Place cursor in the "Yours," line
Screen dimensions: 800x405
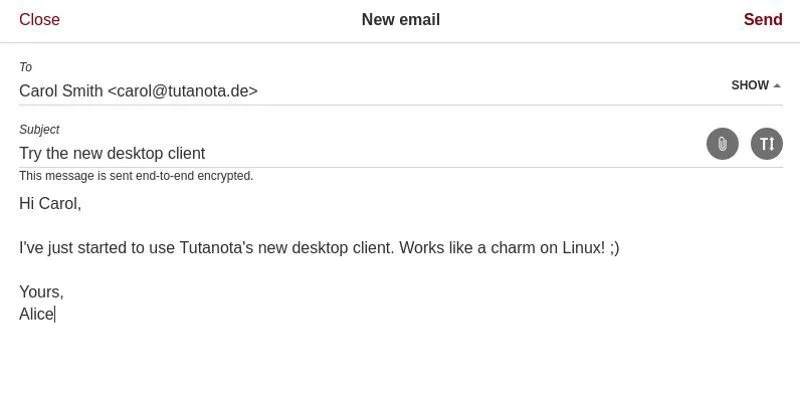(x=41, y=292)
